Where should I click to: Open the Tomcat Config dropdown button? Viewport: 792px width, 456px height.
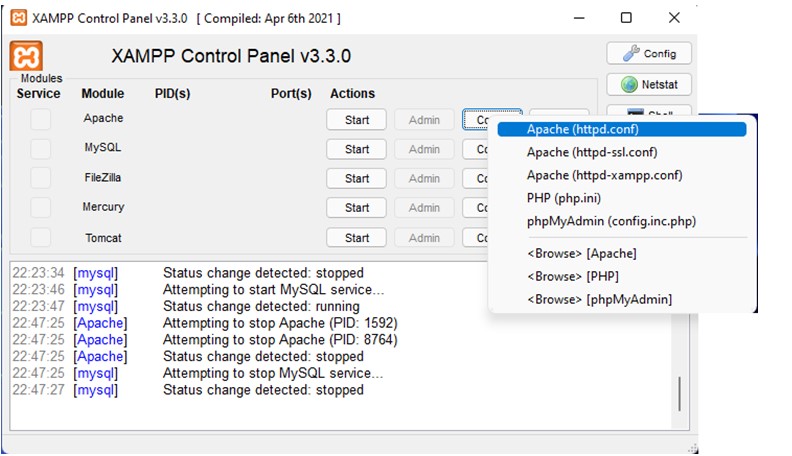pyautogui.click(x=475, y=237)
